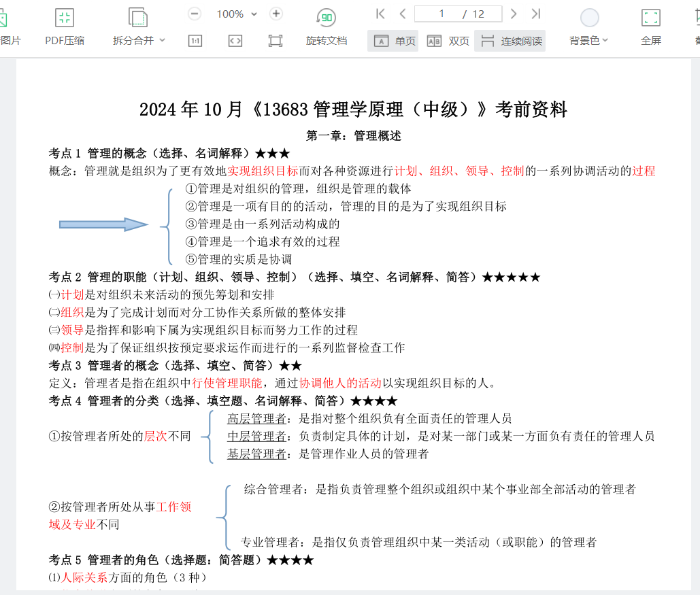This screenshot has height=595, width=700.
Task: Expand the 背景色 dropdown
Action: tap(605, 40)
